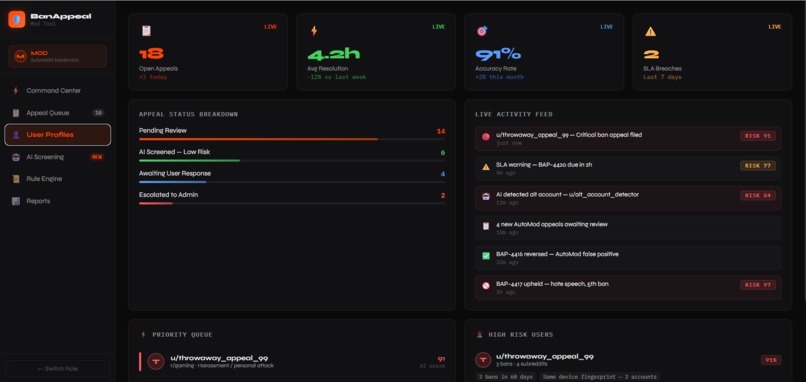Screen dimensions: 806x382
Task: Open AI Screening in the sidebar
Action: coord(58,157)
